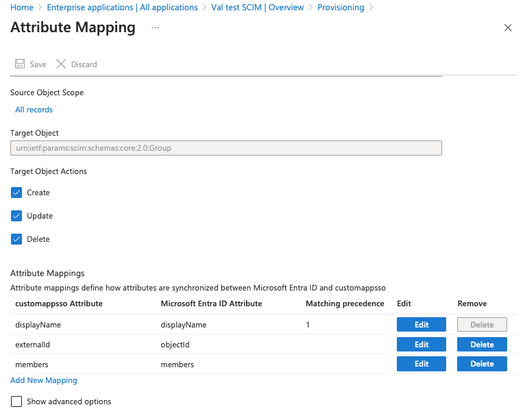Image resolution: width=525 pixels, height=420 pixels.
Task: Edit the displayName attribute mapping
Action: click(x=422, y=325)
